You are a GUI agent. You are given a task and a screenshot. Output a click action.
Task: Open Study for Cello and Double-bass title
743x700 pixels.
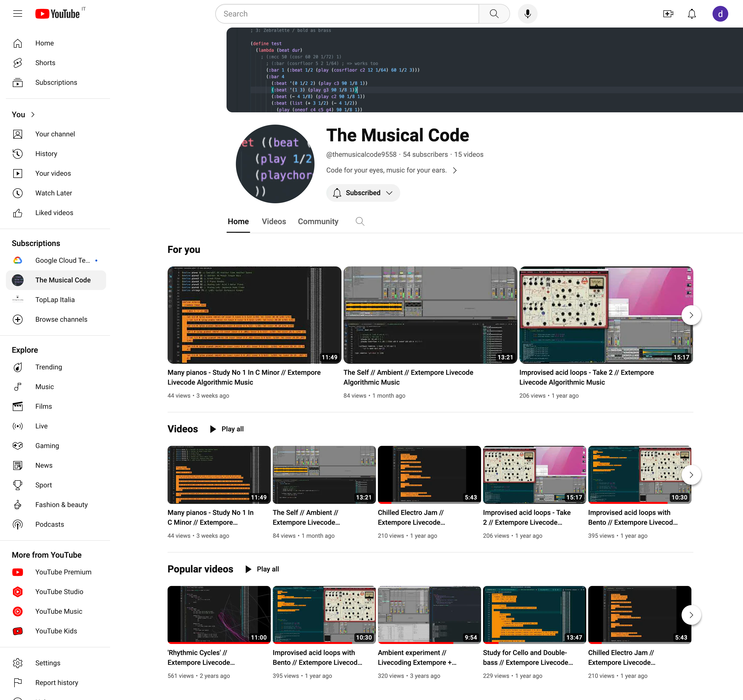coord(528,657)
